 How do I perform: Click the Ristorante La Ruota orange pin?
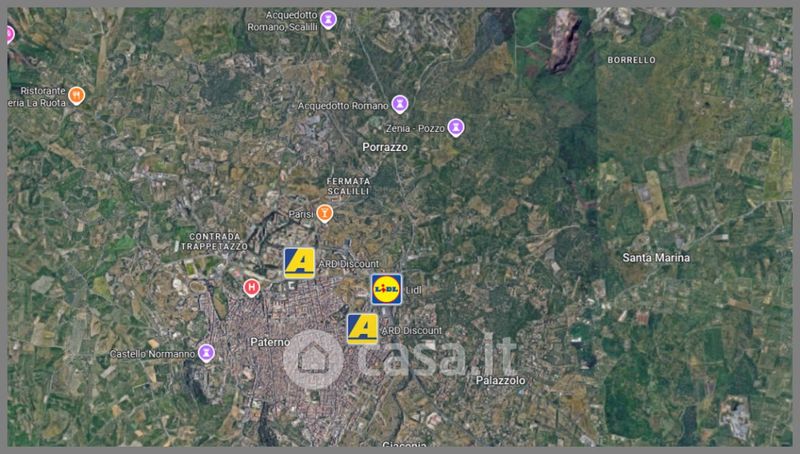click(77, 95)
